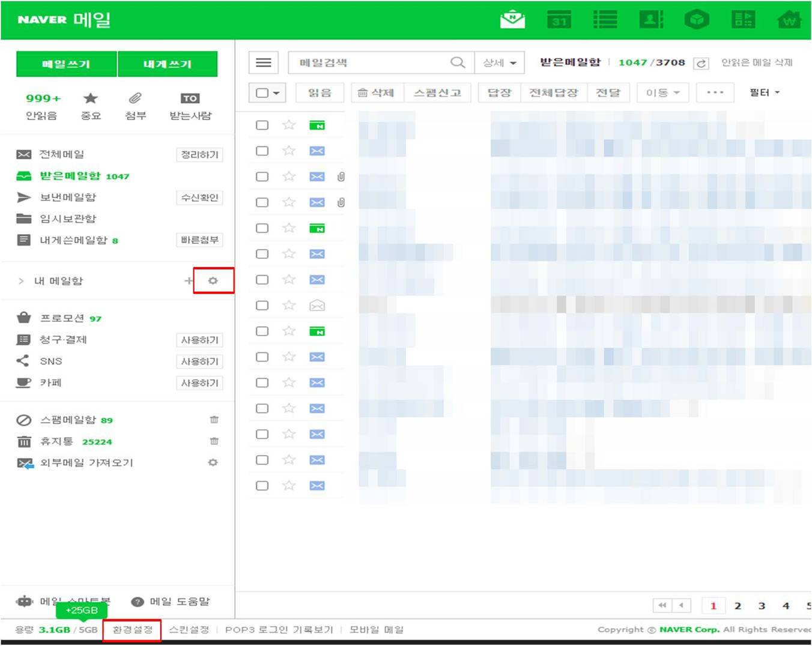The image size is (812, 646).
Task: Open the memo list icon in the header
Action: tap(605, 20)
